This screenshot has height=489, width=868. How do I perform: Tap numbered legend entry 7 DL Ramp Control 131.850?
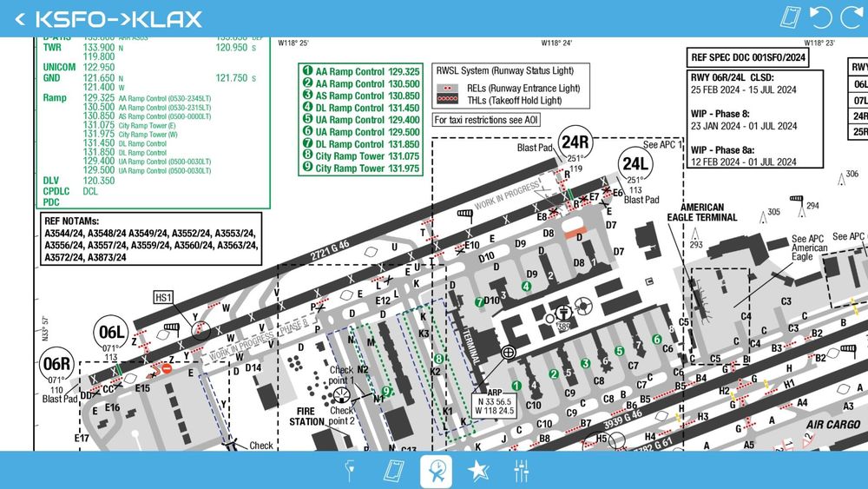click(x=360, y=144)
